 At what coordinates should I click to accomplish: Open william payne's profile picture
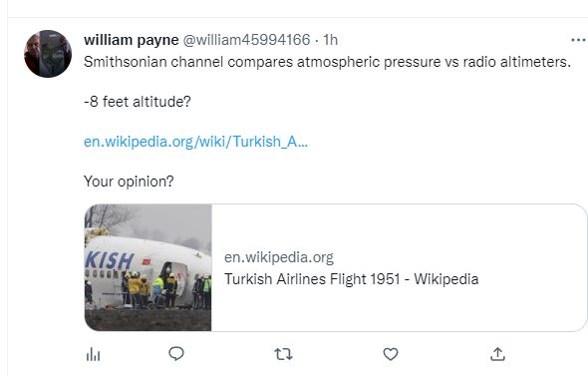pos(48,54)
